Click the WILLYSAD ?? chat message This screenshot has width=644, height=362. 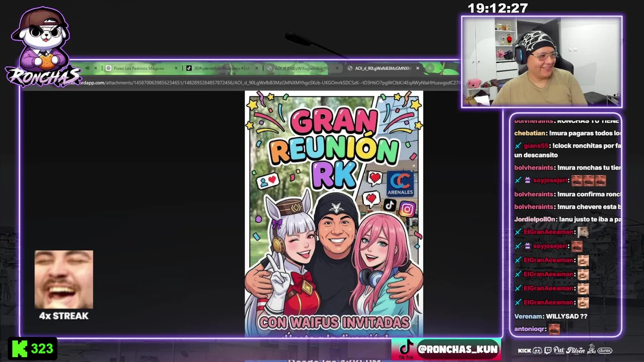tap(567, 316)
